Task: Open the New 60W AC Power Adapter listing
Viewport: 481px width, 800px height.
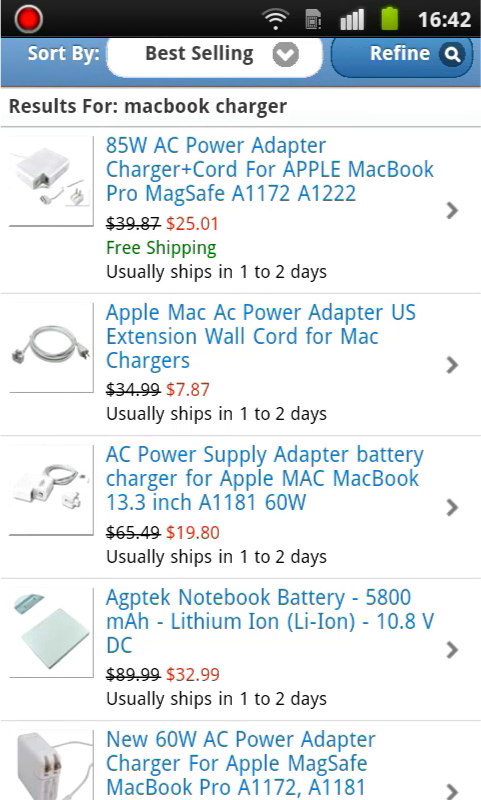Action: [241, 763]
